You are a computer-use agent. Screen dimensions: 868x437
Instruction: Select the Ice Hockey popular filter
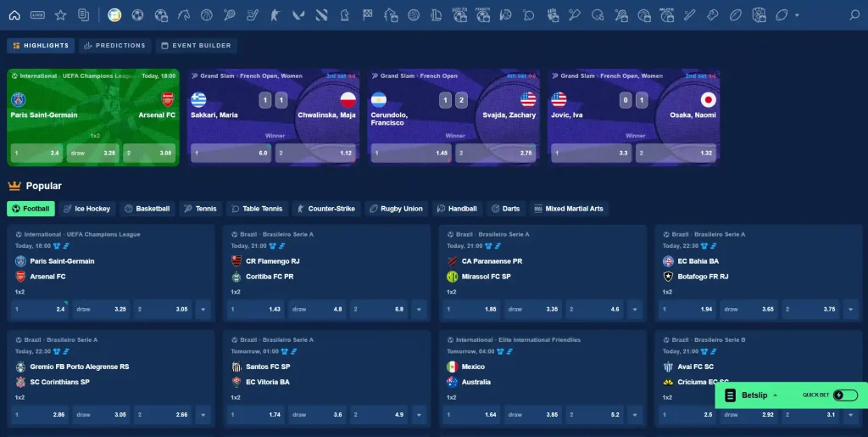tap(87, 209)
